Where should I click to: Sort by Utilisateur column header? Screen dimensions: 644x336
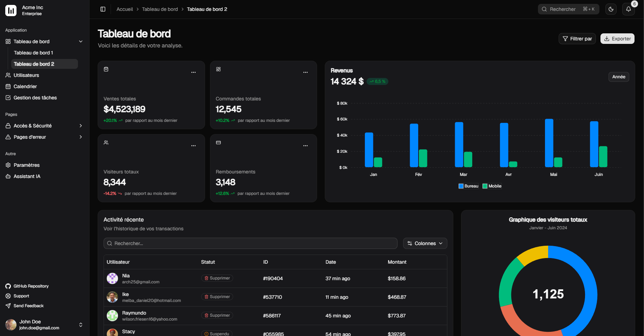point(118,262)
